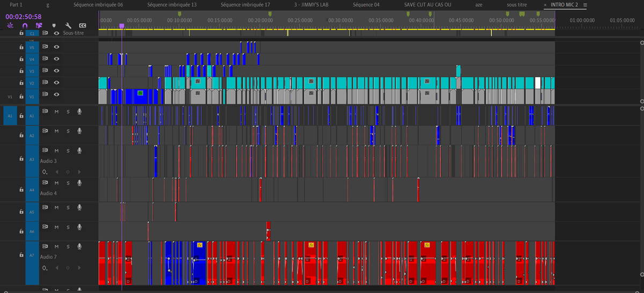This screenshot has height=293, width=644.
Task: Enable voice-over record on Audio 7
Action: (x=79, y=247)
